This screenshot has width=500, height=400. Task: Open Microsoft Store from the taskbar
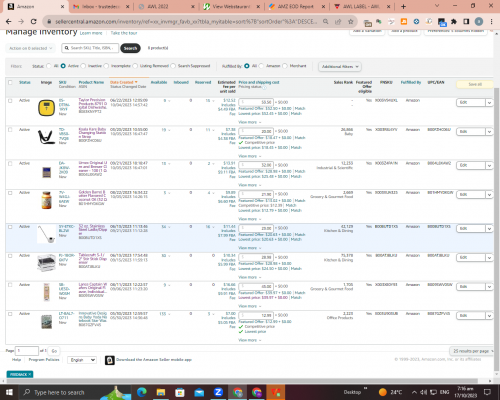point(180,392)
